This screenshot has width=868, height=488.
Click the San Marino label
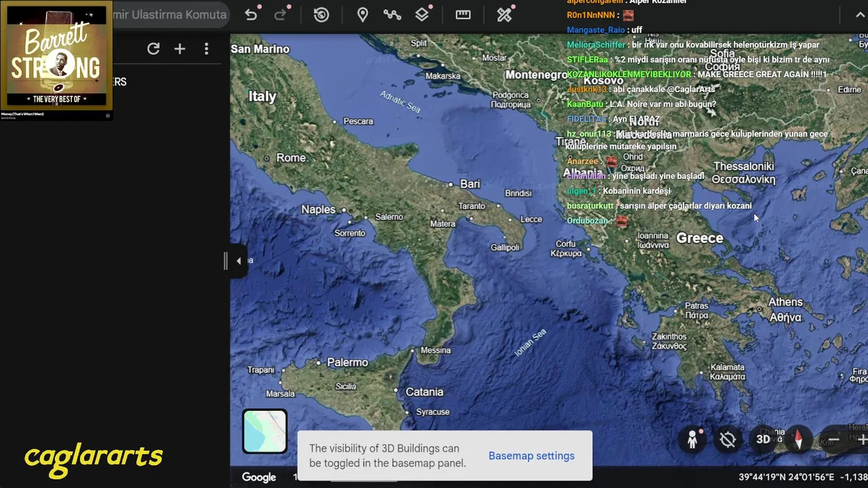click(x=260, y=49)
